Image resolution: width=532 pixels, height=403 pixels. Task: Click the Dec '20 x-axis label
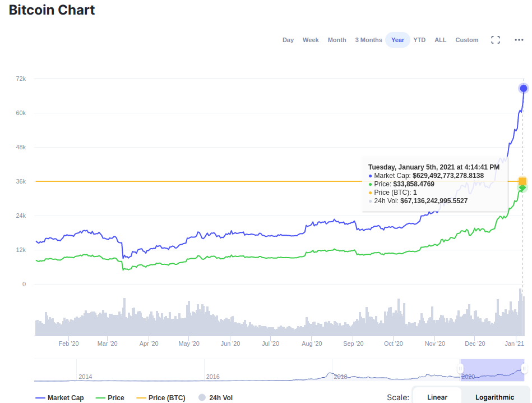pyautogui.click(x=475, y=344)
